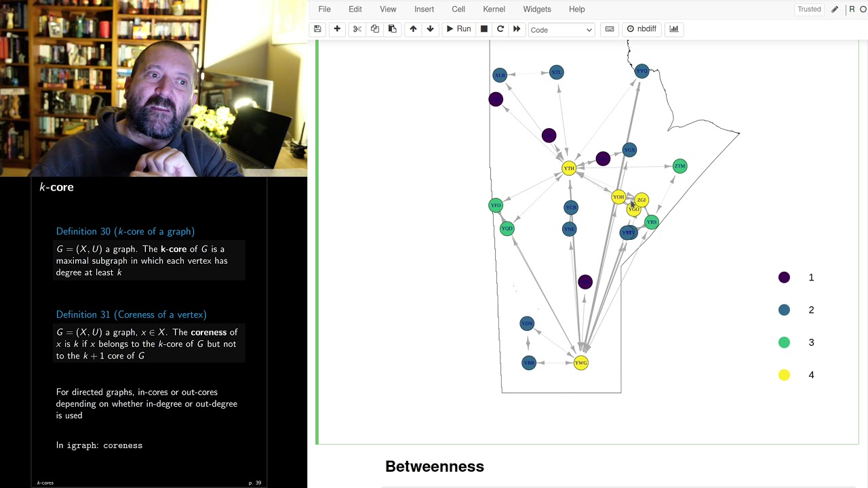
Task: Click the green legend swatch labeled 3
Action: [784, 342]
